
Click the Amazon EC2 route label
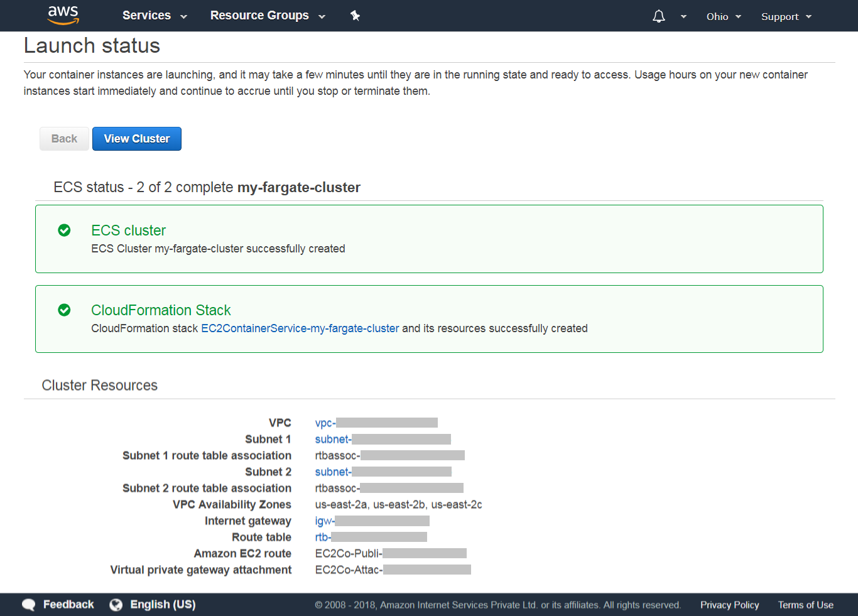pyautogui.click(x=242, y=554)
